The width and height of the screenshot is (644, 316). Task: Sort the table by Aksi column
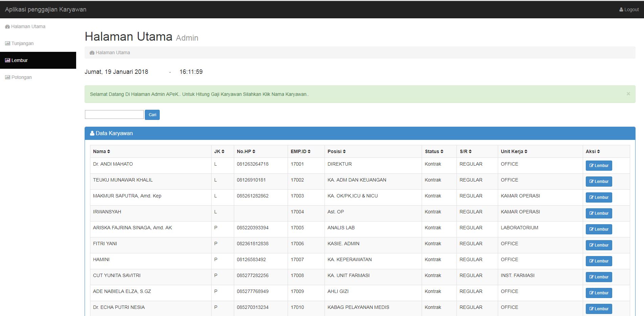(593, 151)
